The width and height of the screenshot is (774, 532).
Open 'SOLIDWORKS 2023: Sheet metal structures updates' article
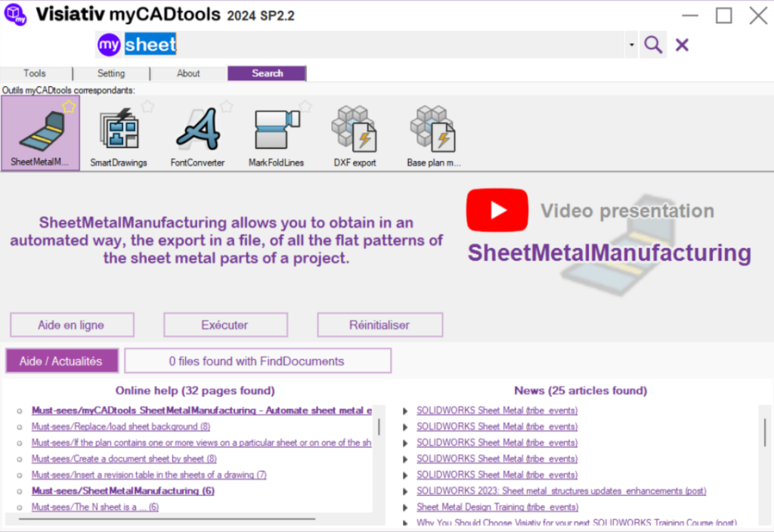pyautogui.click(x=562, y=491)
